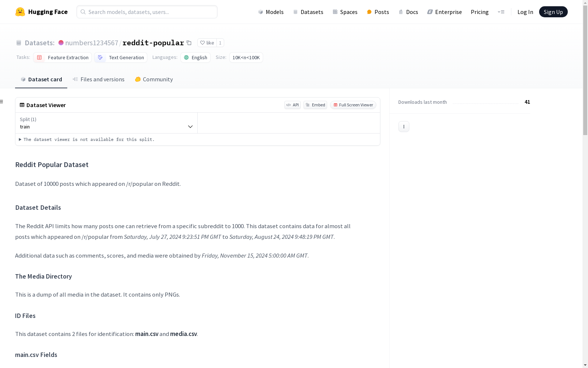
Task: Click the Datasets: breadcrumb label
Action: [x=39, y=43]
